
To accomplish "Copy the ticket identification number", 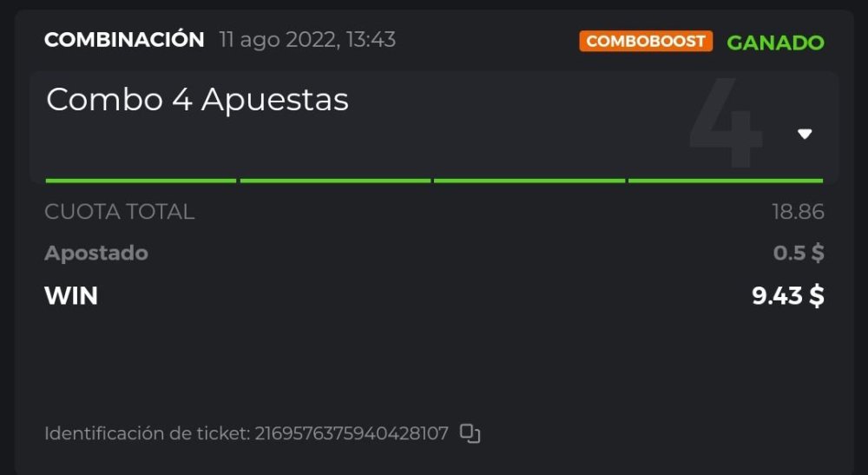I will 470,433.
